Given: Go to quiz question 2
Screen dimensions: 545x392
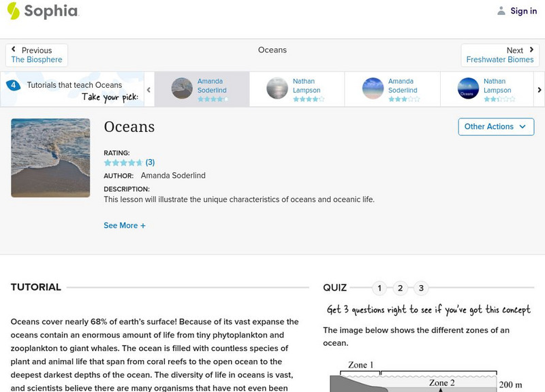Looking at the screenshot, I should tap(401, 288).
